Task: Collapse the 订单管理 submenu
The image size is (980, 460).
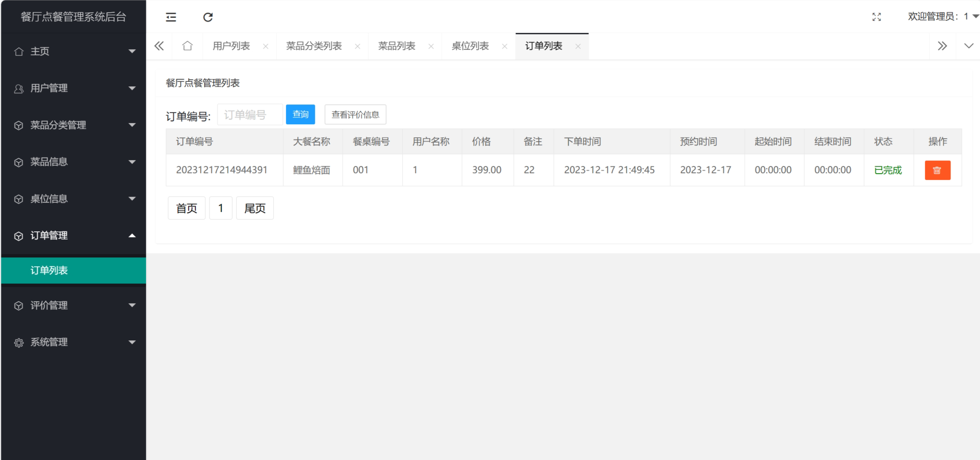Action: point(132,235)
